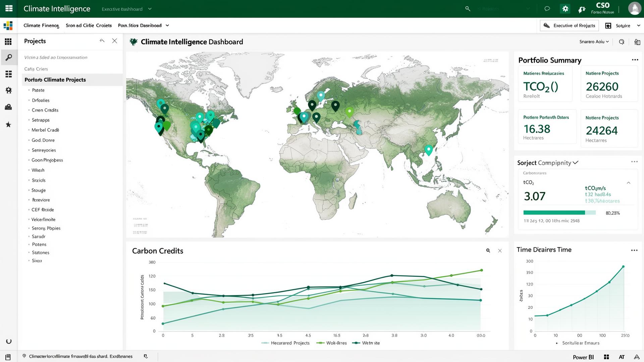The height and width of the screenshot is (362, 644).
Task: Toggle the Wok-Brres legend series
Action: click(x=331, y=343)
